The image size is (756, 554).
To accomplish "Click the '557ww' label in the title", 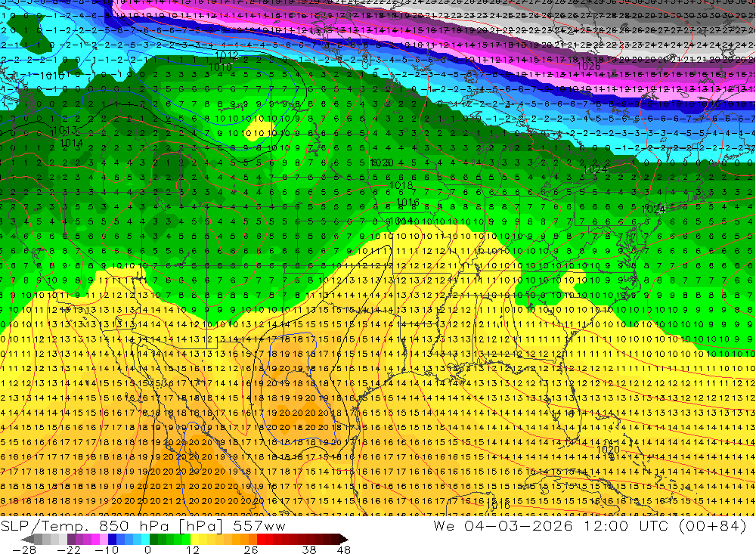I will click(259, 525).
